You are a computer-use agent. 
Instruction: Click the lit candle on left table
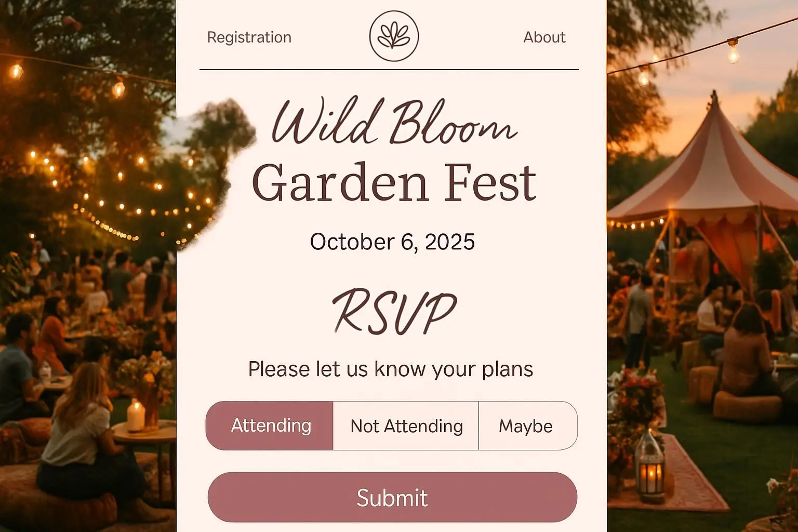coord(136,416)
